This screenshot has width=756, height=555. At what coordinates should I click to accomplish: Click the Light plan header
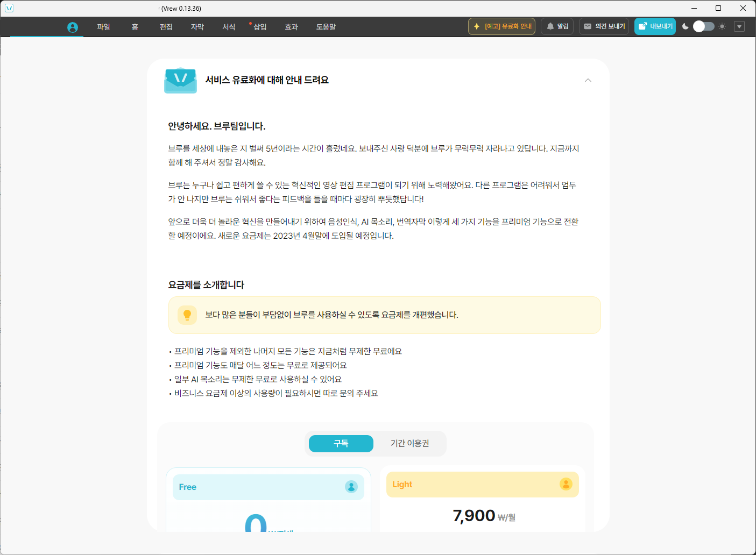[483, 485]
